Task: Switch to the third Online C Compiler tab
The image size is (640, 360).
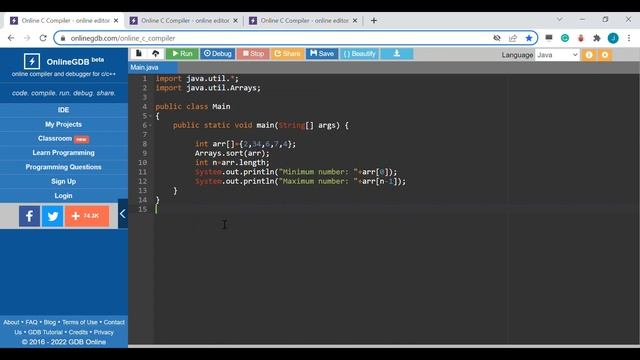Action: tap(303, 20)
